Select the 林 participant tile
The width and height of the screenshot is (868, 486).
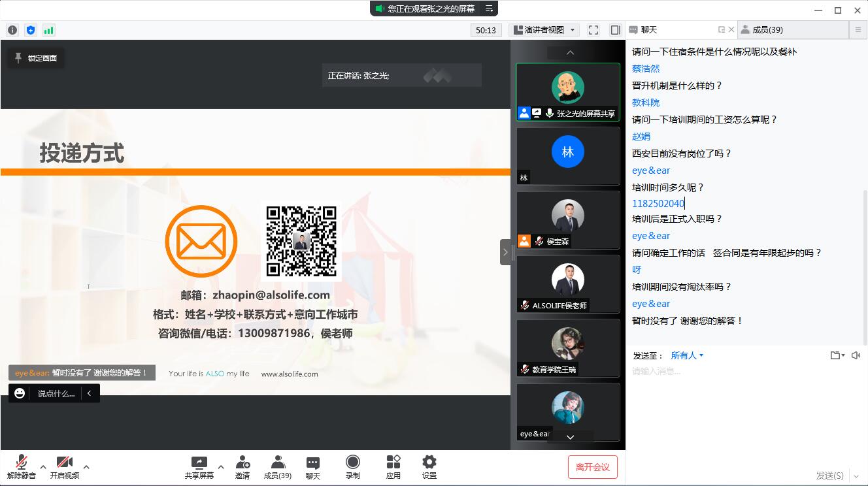568,156
